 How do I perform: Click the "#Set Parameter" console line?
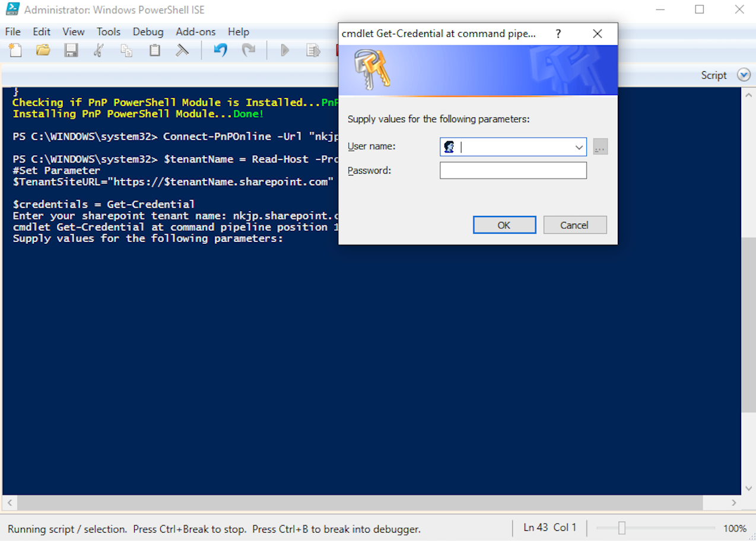pyautogui.click(x=57, y=171)
